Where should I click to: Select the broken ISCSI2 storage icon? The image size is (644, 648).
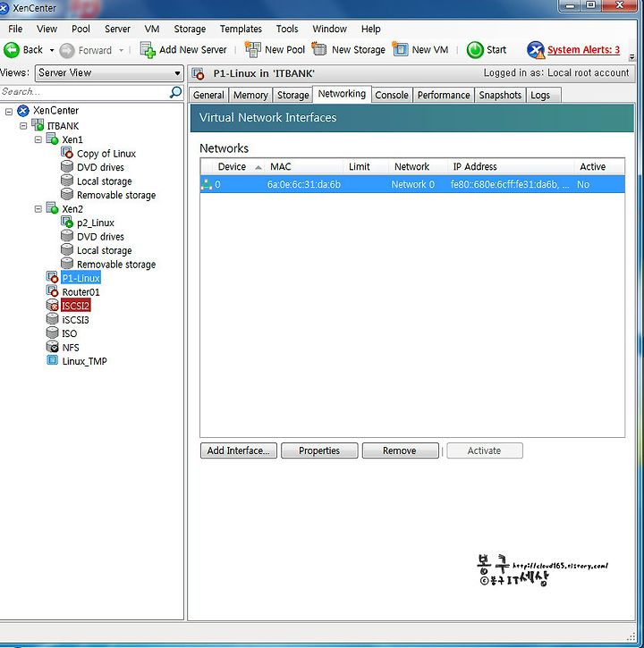click(52, 305)
